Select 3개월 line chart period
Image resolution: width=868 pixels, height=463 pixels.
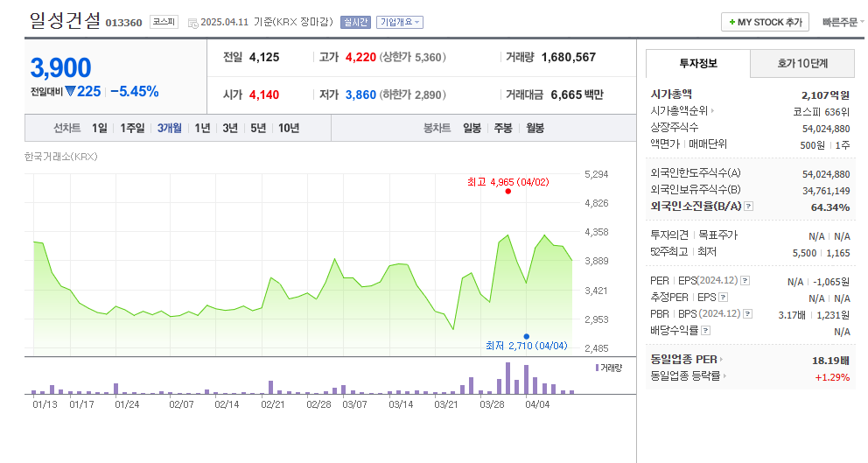coord(170,129)
